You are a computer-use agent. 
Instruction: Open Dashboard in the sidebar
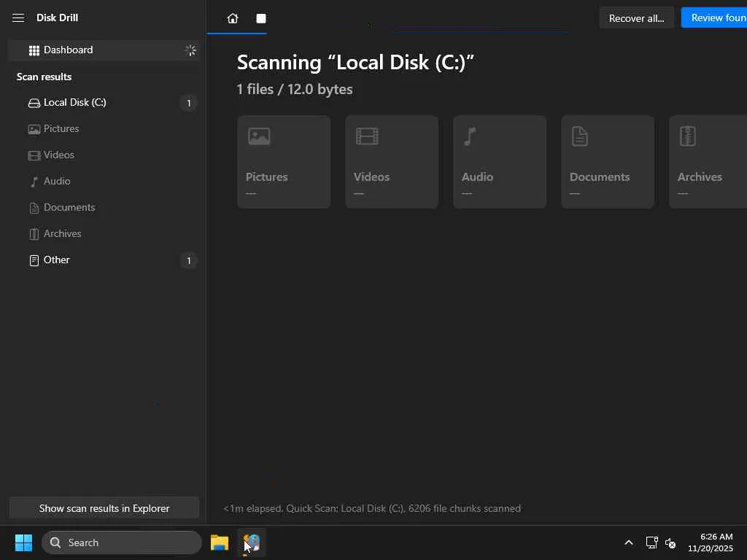(x=104, y=50)
